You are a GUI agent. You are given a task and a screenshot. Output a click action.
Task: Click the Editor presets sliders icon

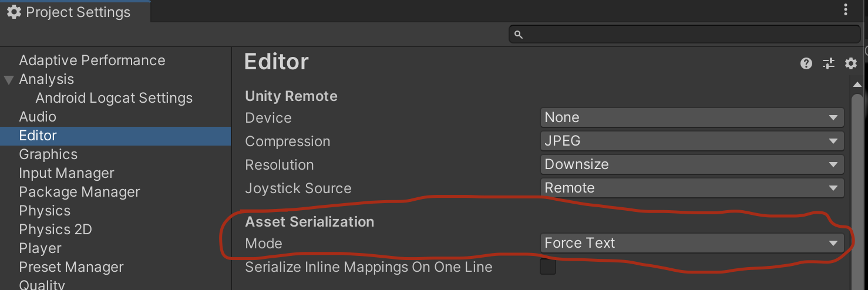(829, 63)
